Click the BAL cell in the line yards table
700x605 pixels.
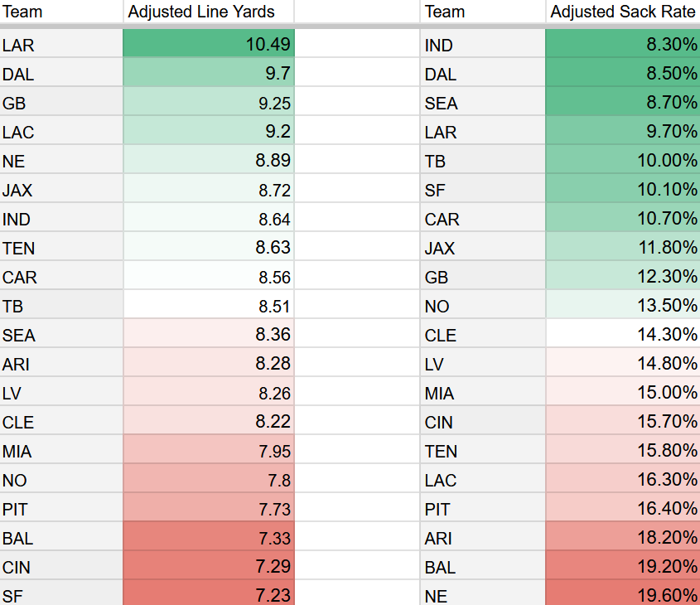61,538
